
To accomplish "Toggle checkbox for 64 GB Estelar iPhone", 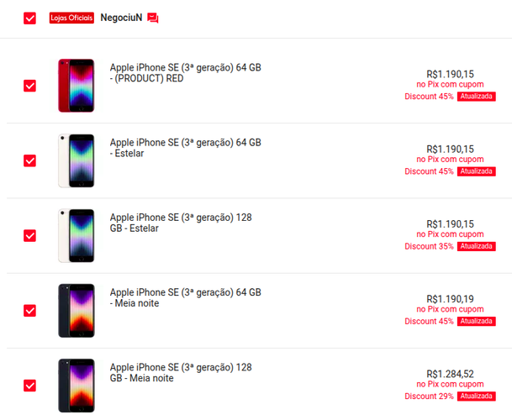I will [29, 160].
